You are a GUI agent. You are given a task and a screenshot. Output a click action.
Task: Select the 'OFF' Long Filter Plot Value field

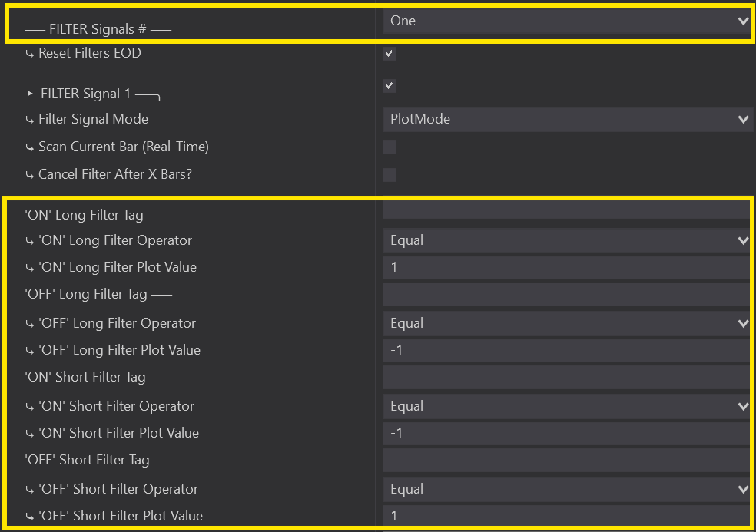(x=565, y=351)
